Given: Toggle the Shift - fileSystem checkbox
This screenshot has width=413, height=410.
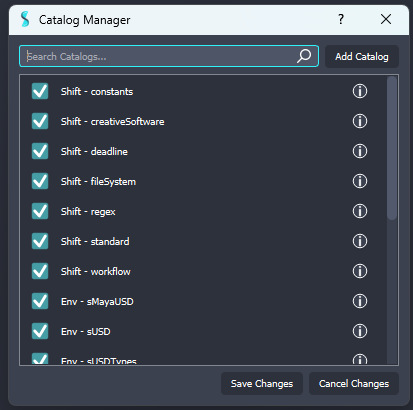Looking at the screenshot, I should (40, 181).
